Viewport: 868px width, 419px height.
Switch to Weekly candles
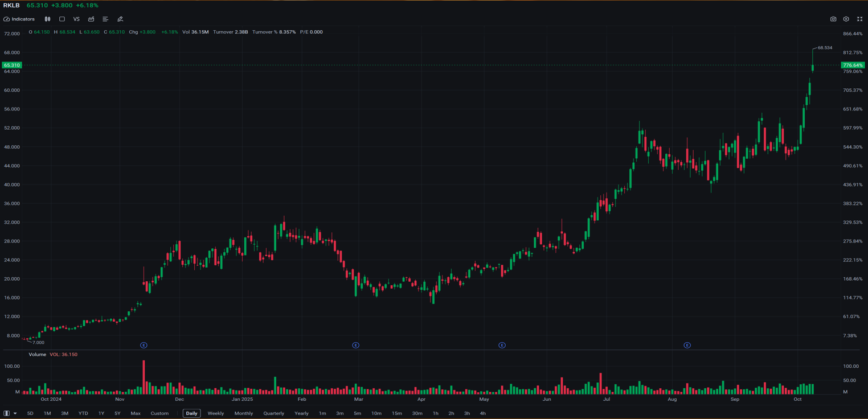click(216, 413)
